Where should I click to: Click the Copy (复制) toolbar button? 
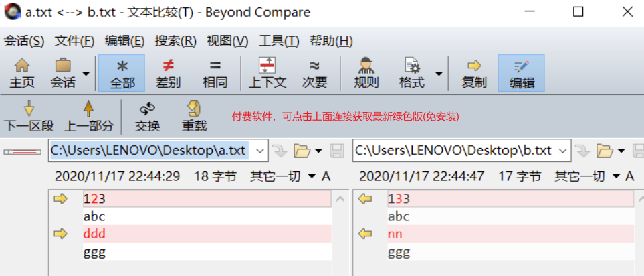[x=474, y=73]
